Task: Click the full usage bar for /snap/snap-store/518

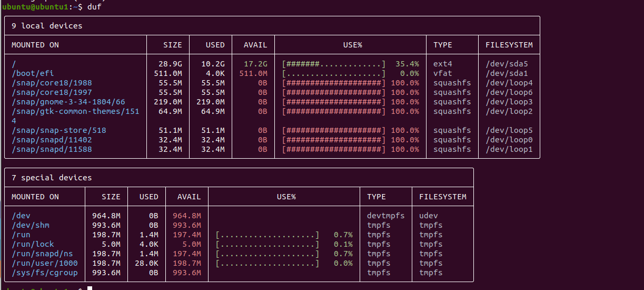Action: pyautogui.click(x=334, y=130)
